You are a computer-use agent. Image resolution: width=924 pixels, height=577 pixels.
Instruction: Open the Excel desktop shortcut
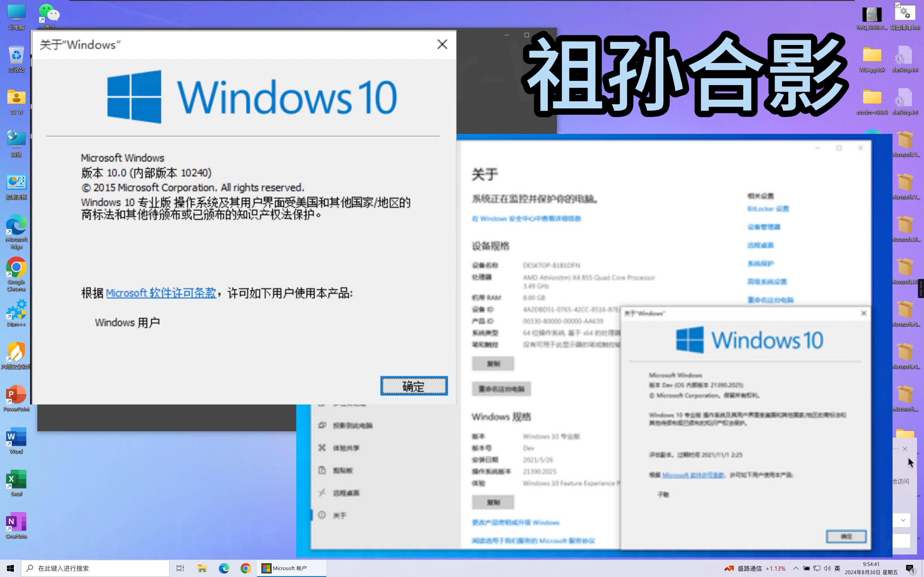(16, 480)
